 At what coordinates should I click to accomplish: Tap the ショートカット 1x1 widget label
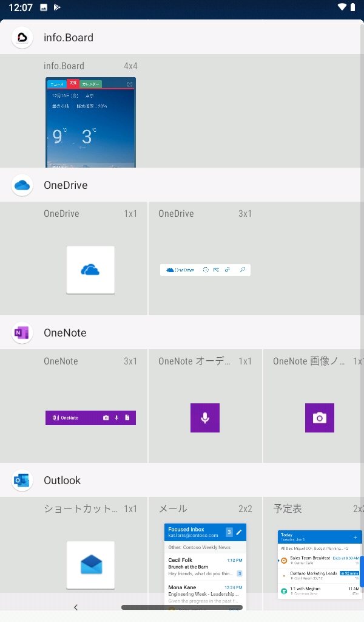point(81,508)
